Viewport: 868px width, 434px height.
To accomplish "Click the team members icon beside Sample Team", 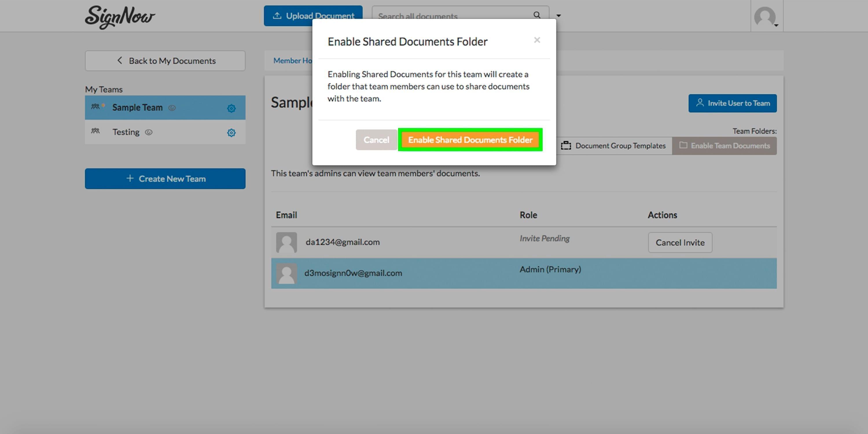I will [96, 107].
